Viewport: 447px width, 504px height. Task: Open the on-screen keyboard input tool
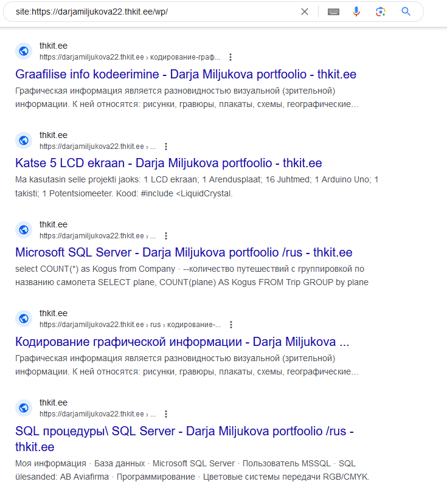[x=333, y=12]
